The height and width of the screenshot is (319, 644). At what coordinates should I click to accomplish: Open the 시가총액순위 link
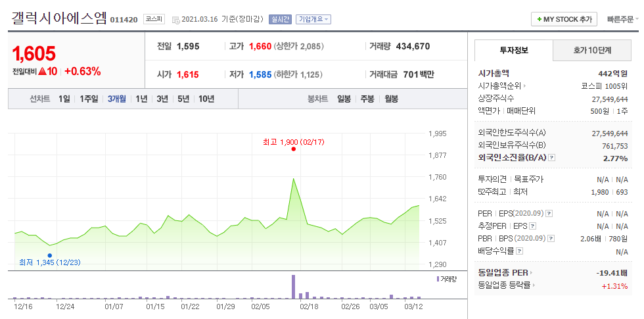[500, 86]
